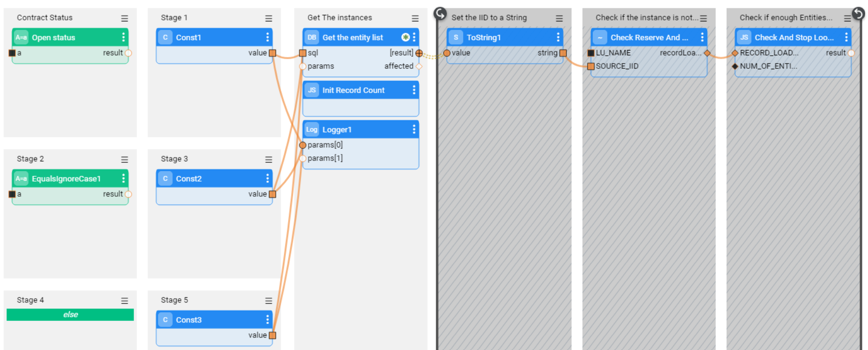
Task: Open three-dot options for Const2 actor
Action: coord(267,179)
